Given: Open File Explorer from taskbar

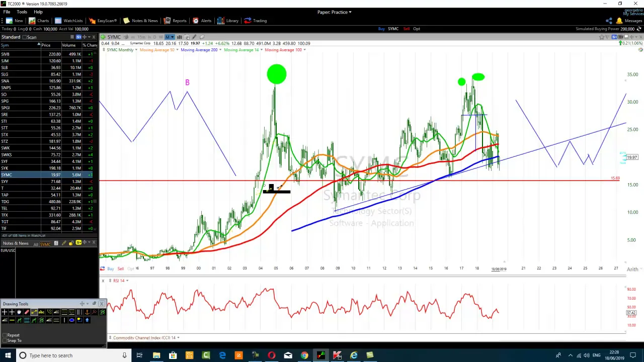Looking at the screenshot, I should tap(156, 355).
